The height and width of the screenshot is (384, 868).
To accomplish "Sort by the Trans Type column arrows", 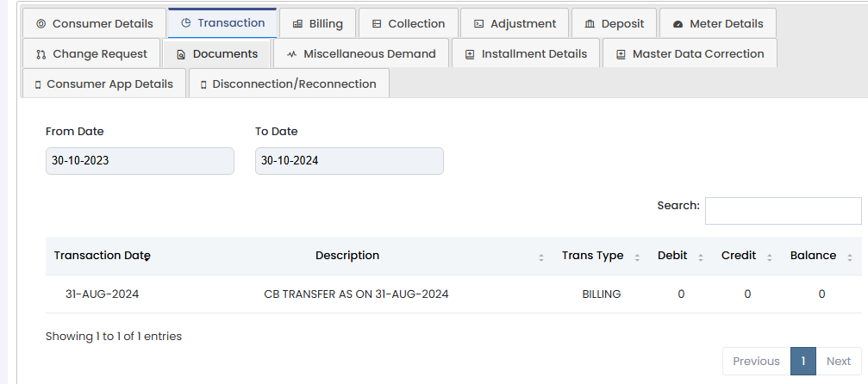I will (x=637, y=257).
